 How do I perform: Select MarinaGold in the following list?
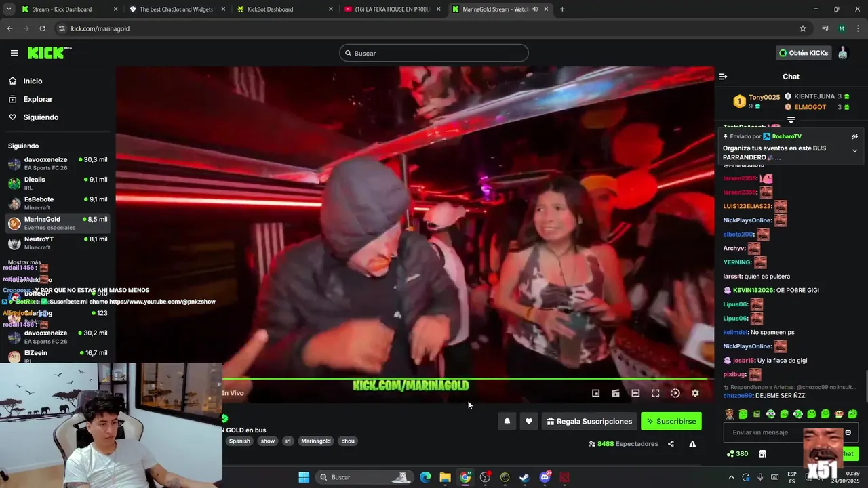(58, 223)
